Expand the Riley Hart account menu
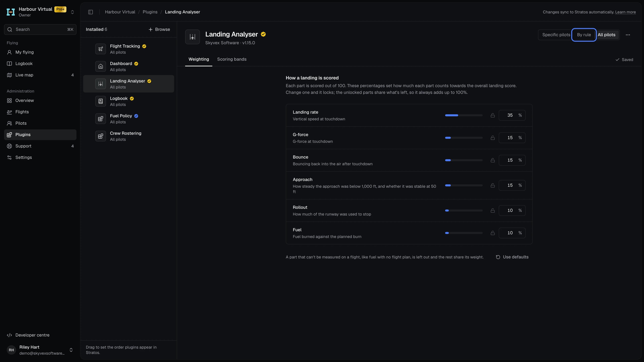Image resolution: width=644 pixels, height=362 pixels. [71, 350]
